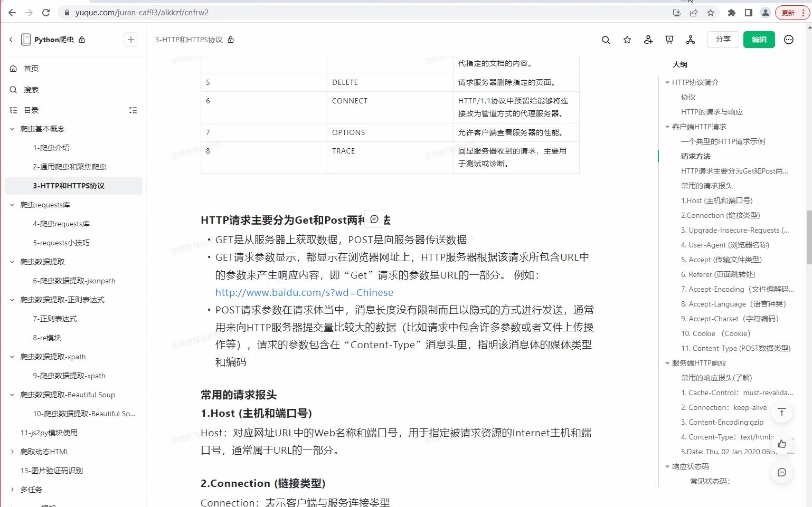
Task: Collapse 爬虫数据提取-xpath group
Action: click(x=12, y=357)
